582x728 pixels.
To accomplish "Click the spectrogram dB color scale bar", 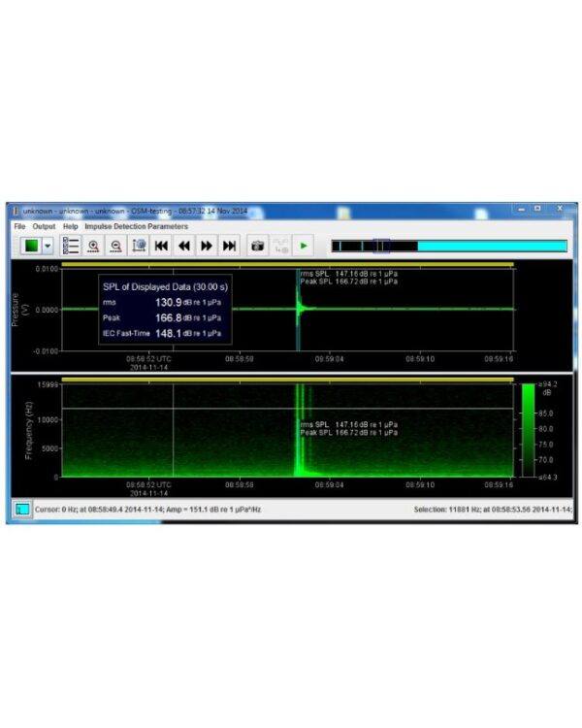I will (x=528, y=430).
